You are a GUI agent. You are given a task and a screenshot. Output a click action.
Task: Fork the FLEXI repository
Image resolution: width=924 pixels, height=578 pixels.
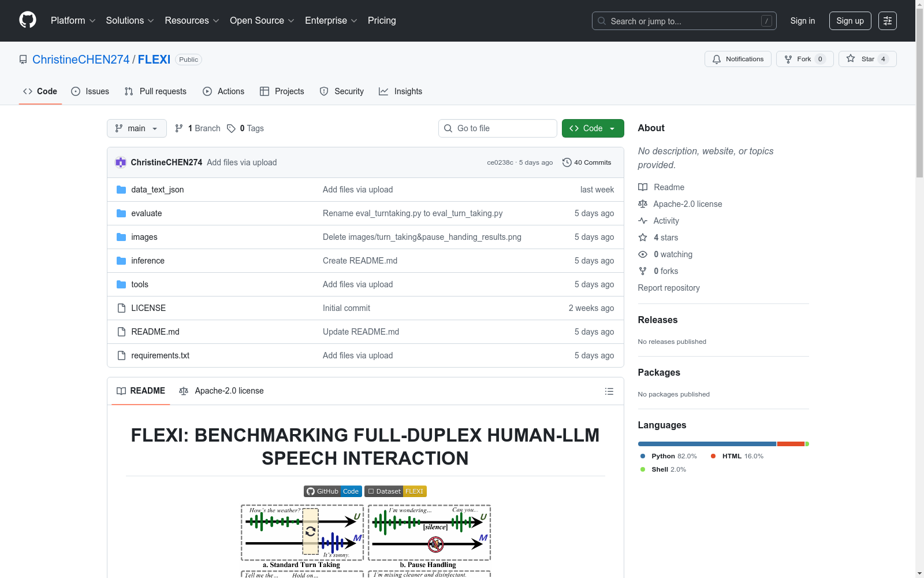[804, 59]
